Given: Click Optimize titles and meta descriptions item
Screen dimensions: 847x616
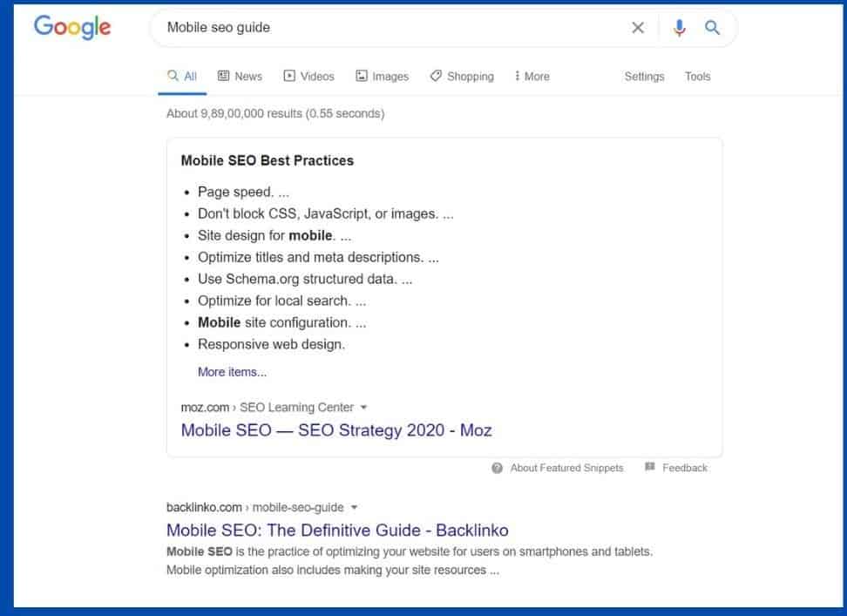Looking at the screenshot, I should (318, 257).
